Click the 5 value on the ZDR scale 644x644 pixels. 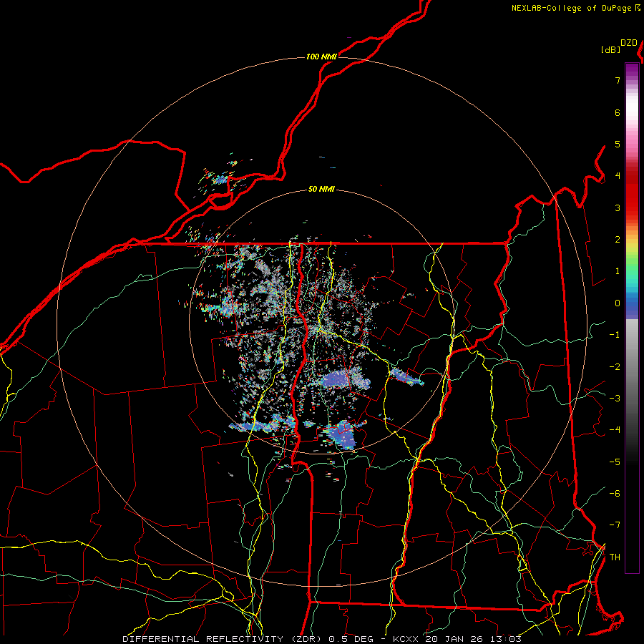coord(618,144)
